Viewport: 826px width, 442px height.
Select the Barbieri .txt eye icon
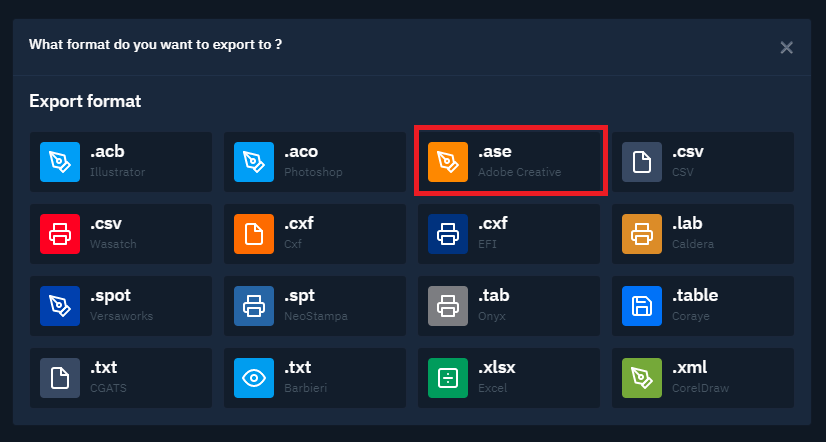click(254, 378)
